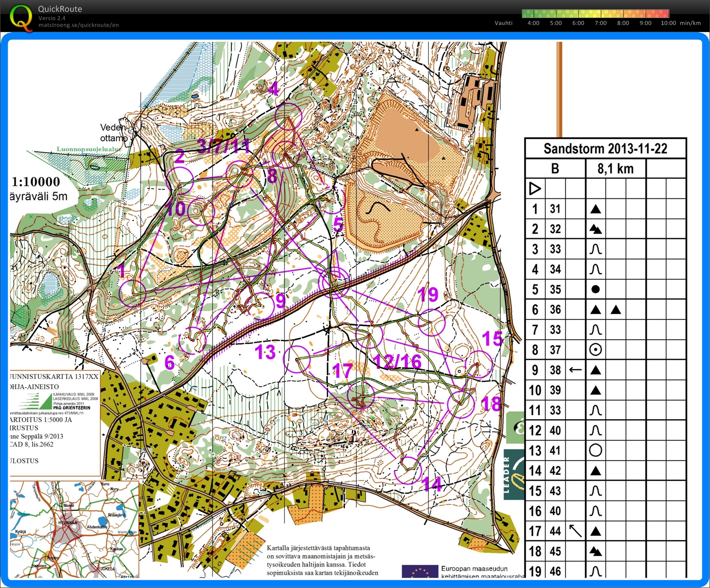Select the 10:00 pace label
Screen dimensions: 710x588
668,23
